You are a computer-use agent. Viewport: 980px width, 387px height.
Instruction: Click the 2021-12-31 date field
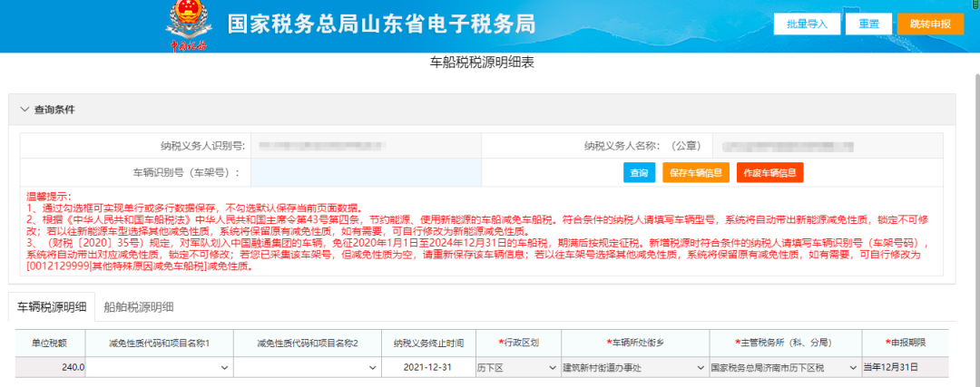[428, 367]
